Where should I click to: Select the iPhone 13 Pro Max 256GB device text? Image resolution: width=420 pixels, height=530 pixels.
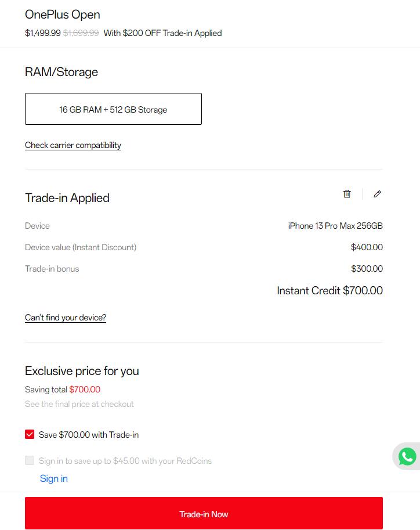pyautogui.click(x=335, y=226)
